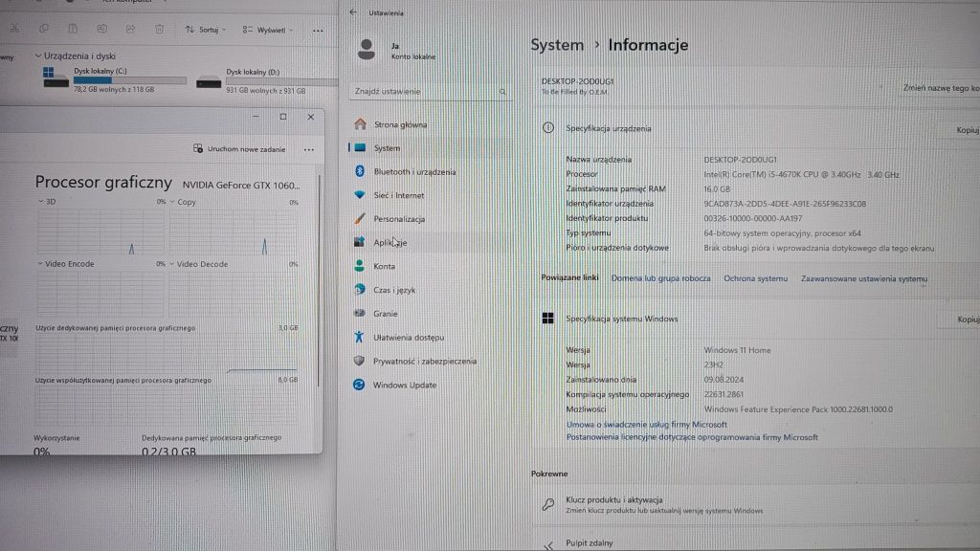This screenshot has width=980, height=551.
Task: Open Aplikacje in the Settings sidebar
Action: (430, 242)
